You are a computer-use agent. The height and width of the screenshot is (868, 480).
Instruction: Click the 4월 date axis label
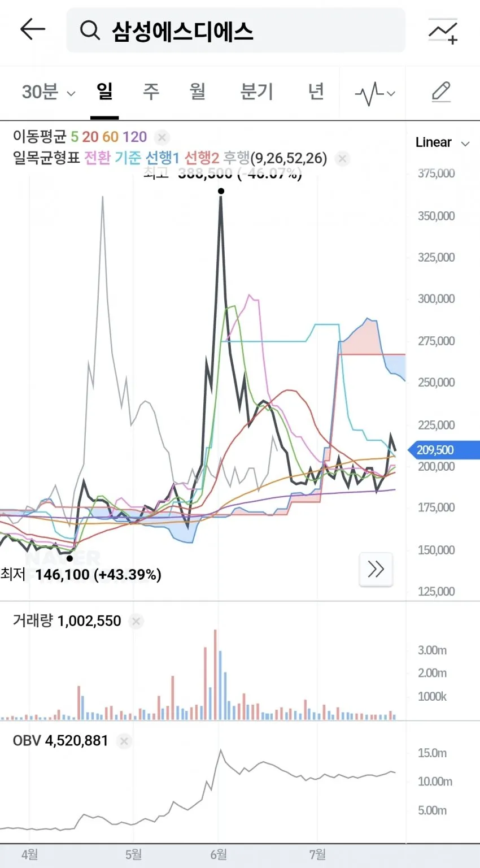point(30,854)
